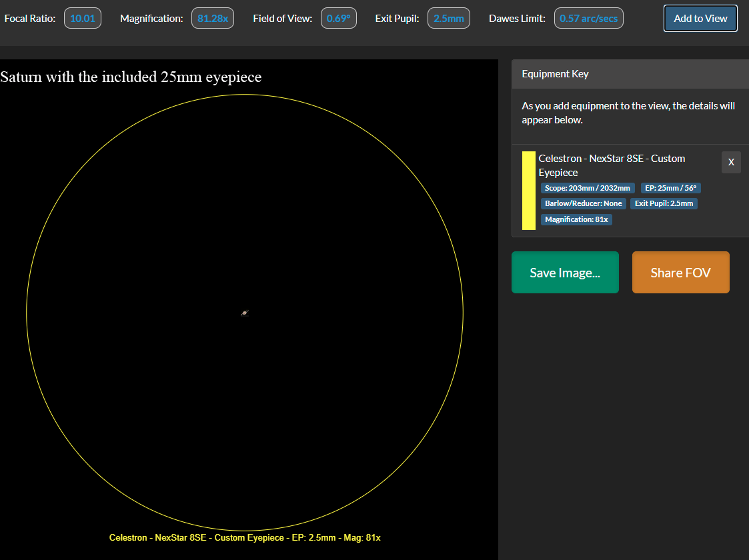This screenshot has height=560, width=749.
Task: Click the Celestron NexStar 8SE equipment title
Action: (x=612, y=165)
